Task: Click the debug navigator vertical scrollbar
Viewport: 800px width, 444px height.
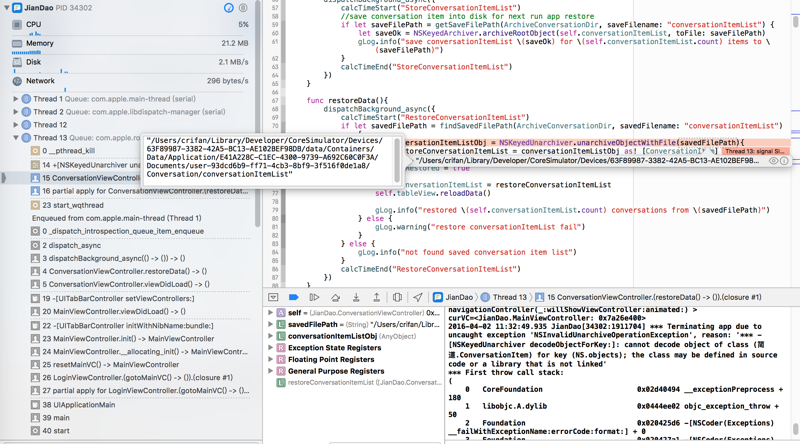Action: click(258, 112)
